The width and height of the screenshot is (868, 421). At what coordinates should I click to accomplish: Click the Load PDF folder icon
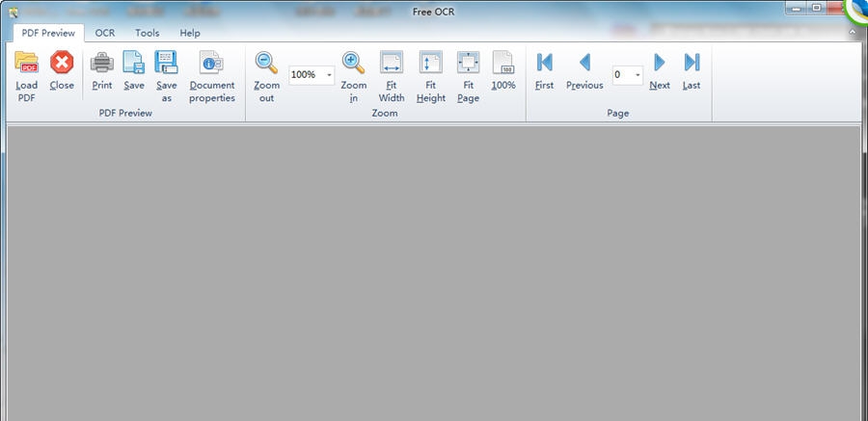[26, 62]
